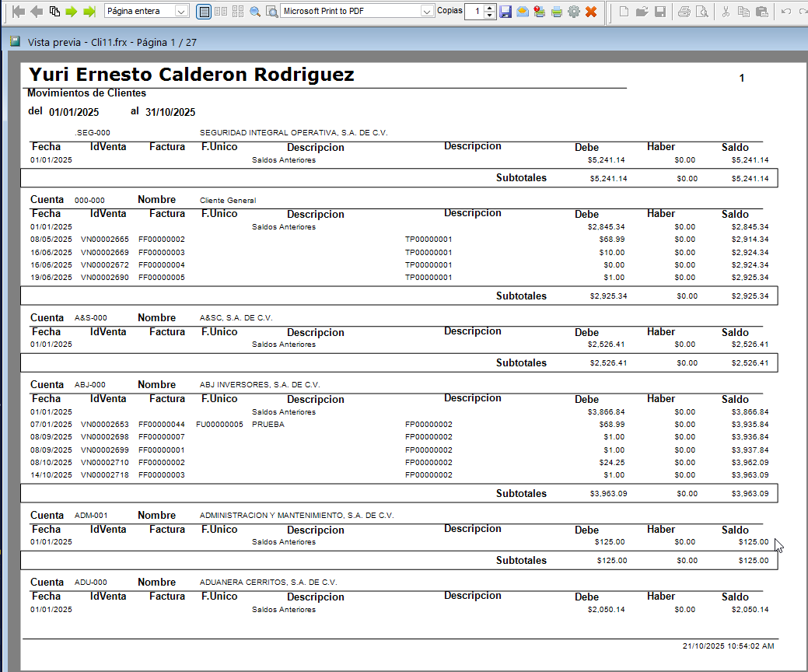This screenshot has width=808, height=672.
Task: Switch to two-page view layout
Action: [221, 12]
